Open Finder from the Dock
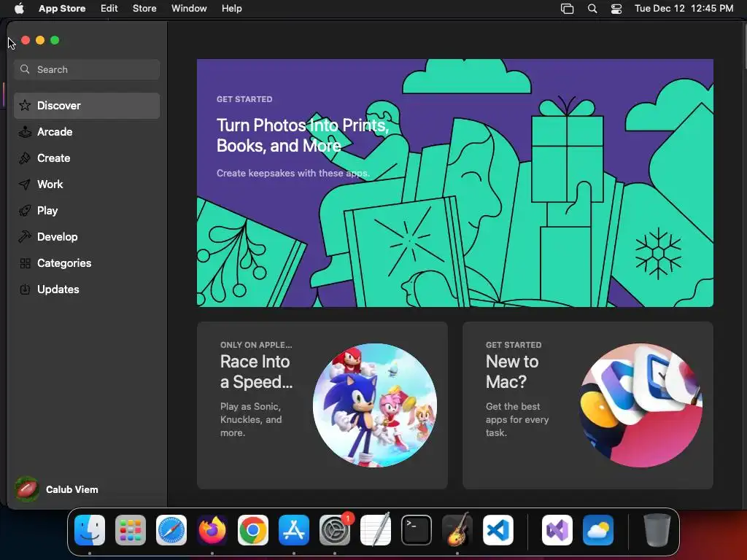This screenshot has height=560, width=747. pyautogui.click(x=90, y=530)
